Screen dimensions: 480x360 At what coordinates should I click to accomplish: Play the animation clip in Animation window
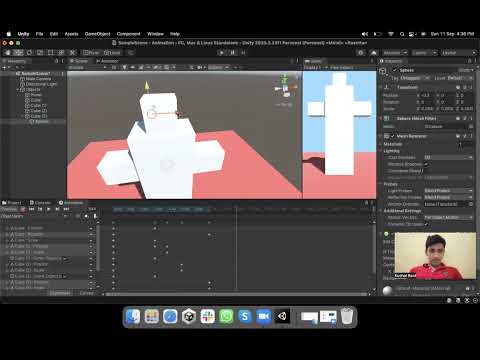pyautogui.click(x=49, y=209)
